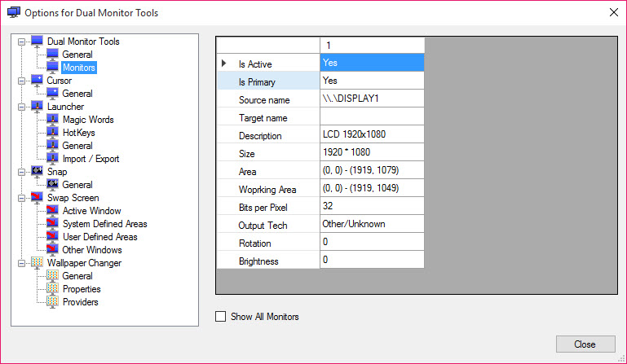Click the Rotation value cell
Image resolution: width=627 pixels, height=364 pixels.
372,242
